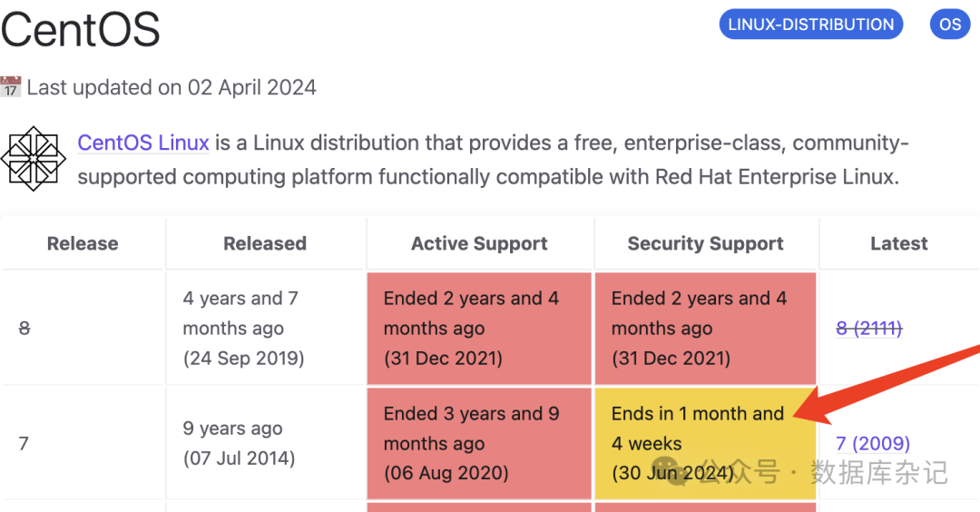Click the CentOS logo icon

(x=33, y=159)
